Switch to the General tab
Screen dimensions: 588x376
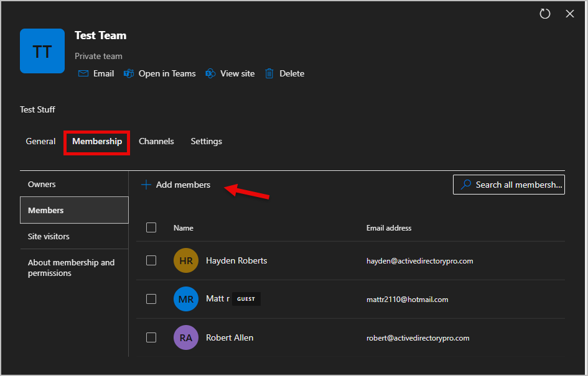pos(40,141)
